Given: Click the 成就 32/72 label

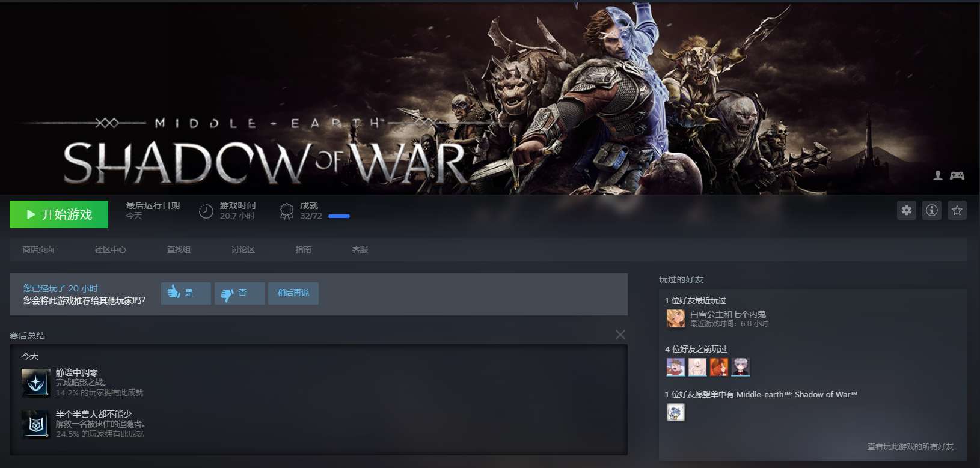Looking at the screenshot, I should [311, 210].
